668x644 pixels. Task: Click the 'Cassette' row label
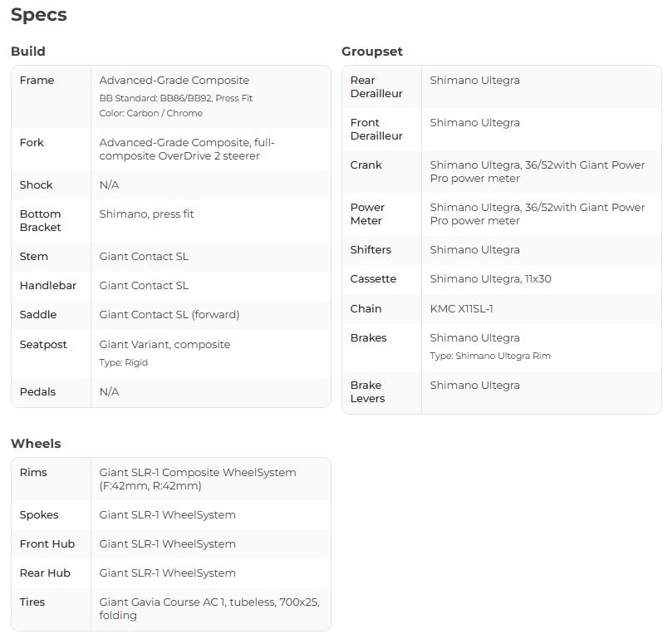click(x=373, y=278)
